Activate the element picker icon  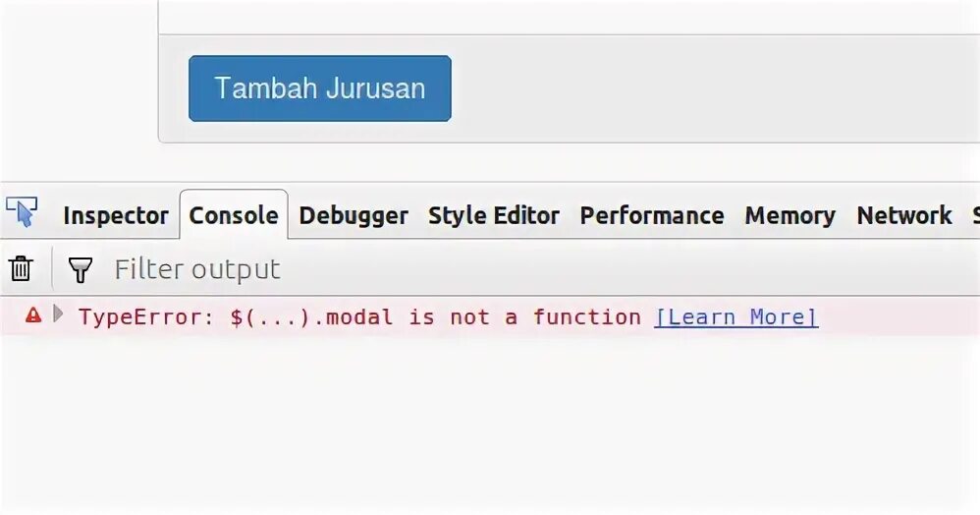click(21, 212)
